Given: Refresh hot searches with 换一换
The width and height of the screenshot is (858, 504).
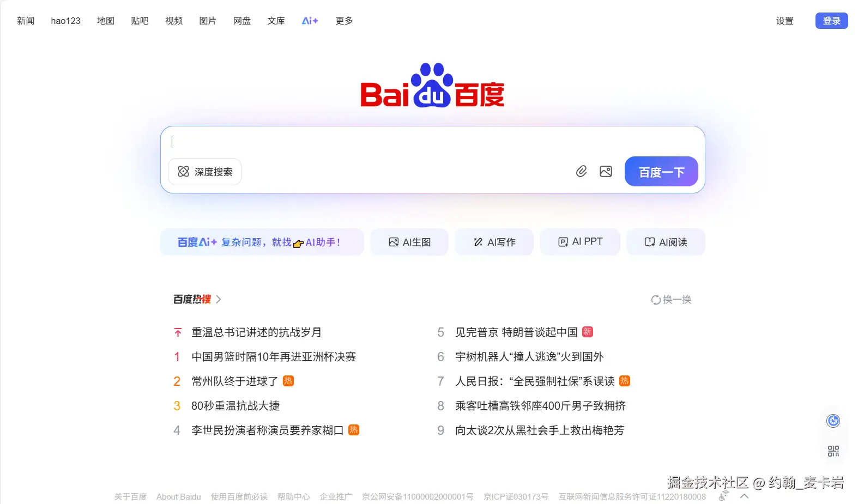Looking at the screenshot, I should pos(671,300).
